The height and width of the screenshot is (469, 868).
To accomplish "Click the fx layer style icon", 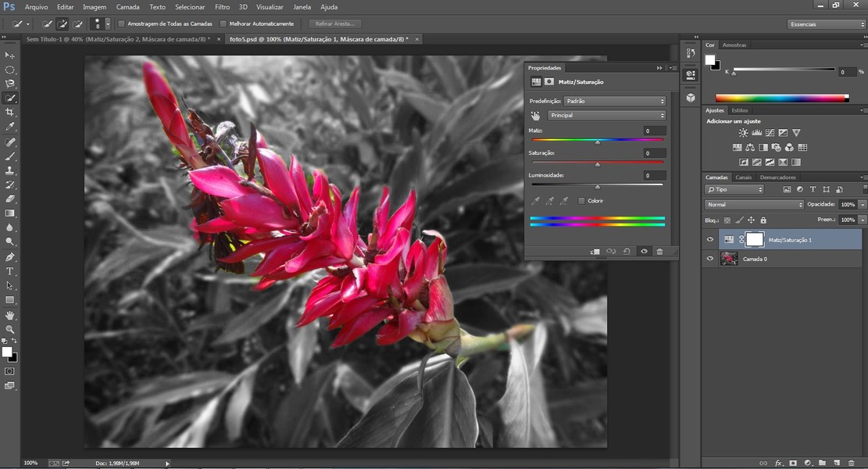I will coord(778,463).
